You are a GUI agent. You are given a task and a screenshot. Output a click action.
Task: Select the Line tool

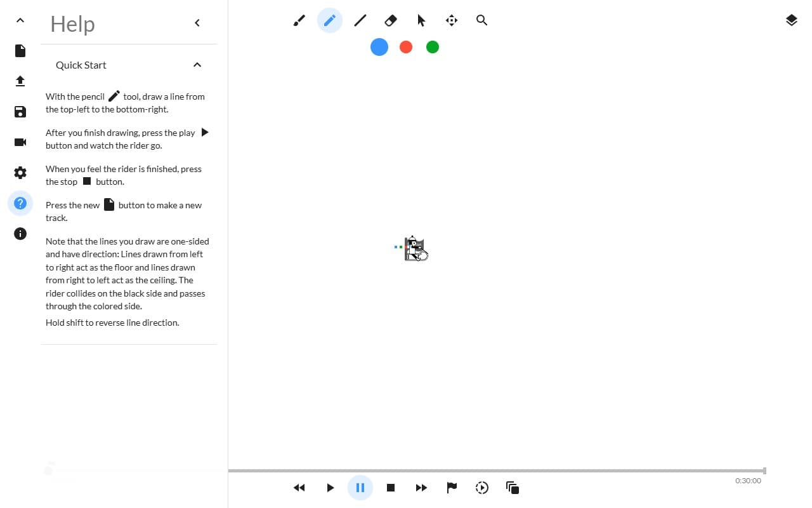point(360,20)
